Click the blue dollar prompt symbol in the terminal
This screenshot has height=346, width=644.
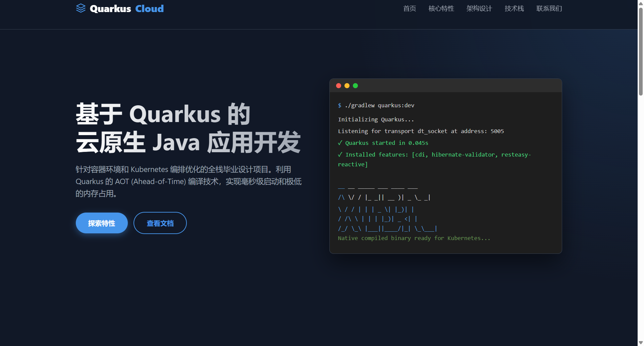click(340, 106)
